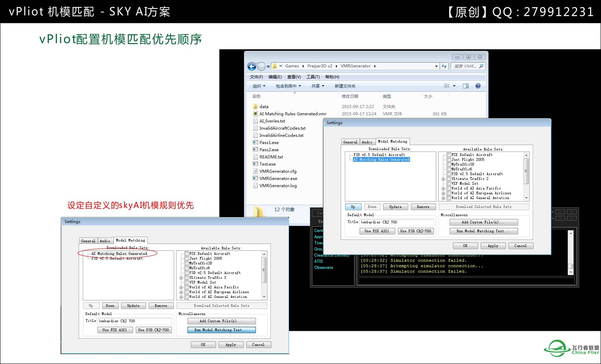This screenshot has height=364, width=601.
Task: Open the 查看(V) menu in Explorer
Action: click(294, 77)
